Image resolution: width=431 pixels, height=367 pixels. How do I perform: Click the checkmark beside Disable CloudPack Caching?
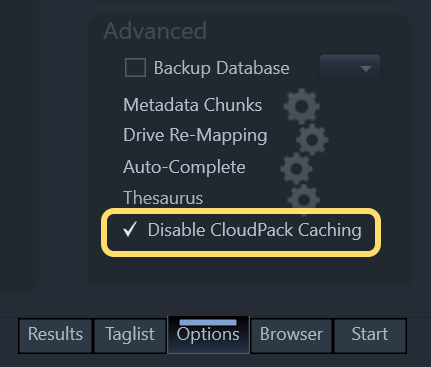pyautogui.click(x=130, y=229)
